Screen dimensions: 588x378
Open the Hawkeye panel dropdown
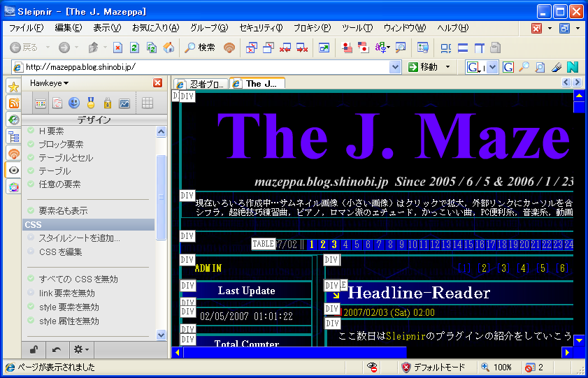click(49, 83)
